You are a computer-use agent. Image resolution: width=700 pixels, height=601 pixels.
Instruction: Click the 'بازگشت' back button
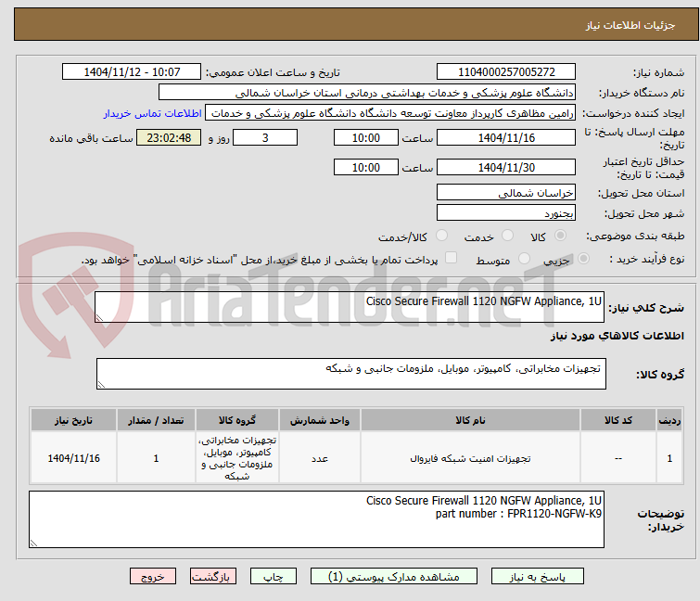212,577
